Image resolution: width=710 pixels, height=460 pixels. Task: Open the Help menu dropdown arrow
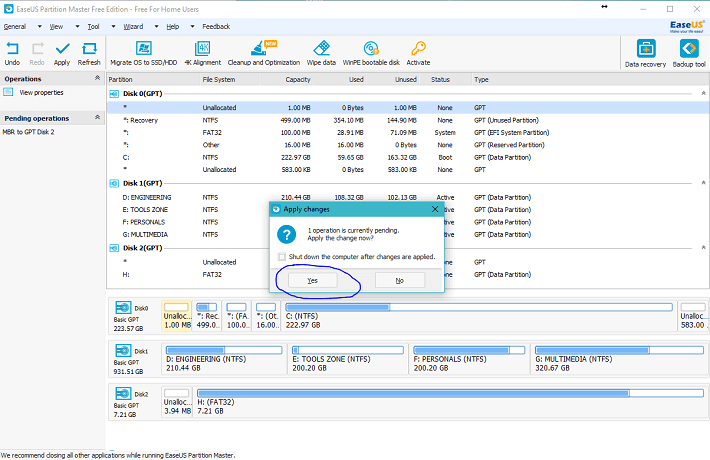point(192,27)
